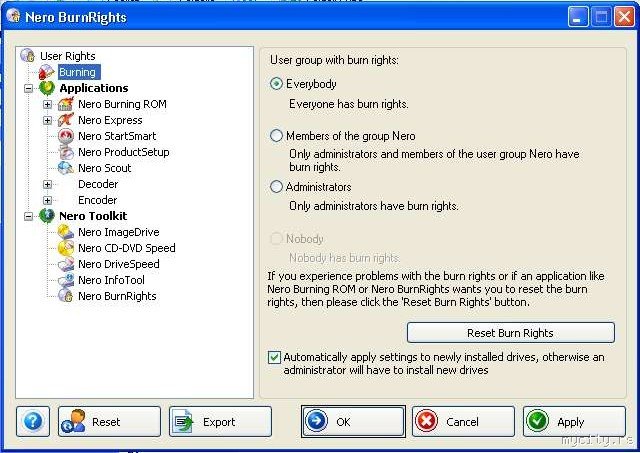The image size is (640, 453).
Task: Expand the Nero Burning ROM node
Action: click(x=47, y=104)
